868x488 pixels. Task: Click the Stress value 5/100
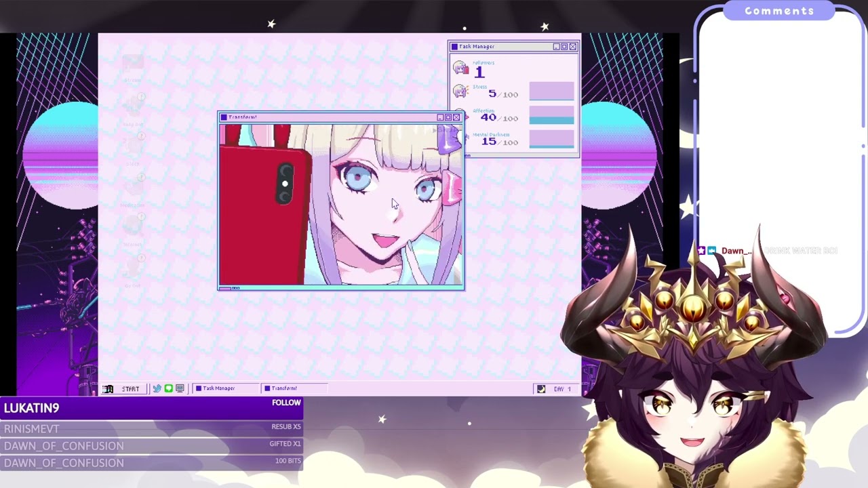[x=503, y=94]
